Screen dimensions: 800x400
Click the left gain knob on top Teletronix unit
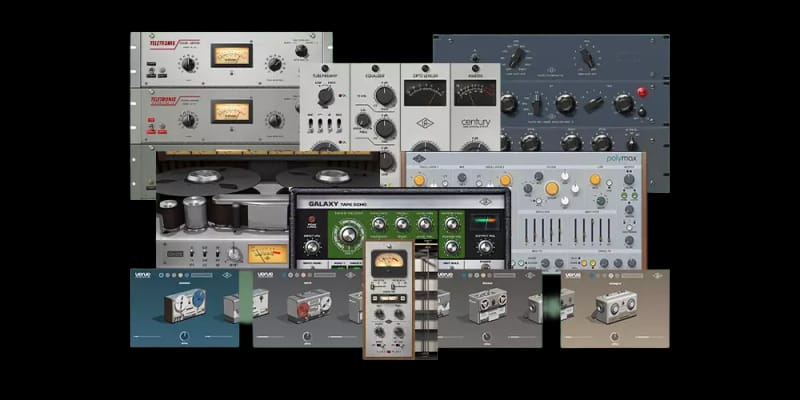[x=188, y=64]
